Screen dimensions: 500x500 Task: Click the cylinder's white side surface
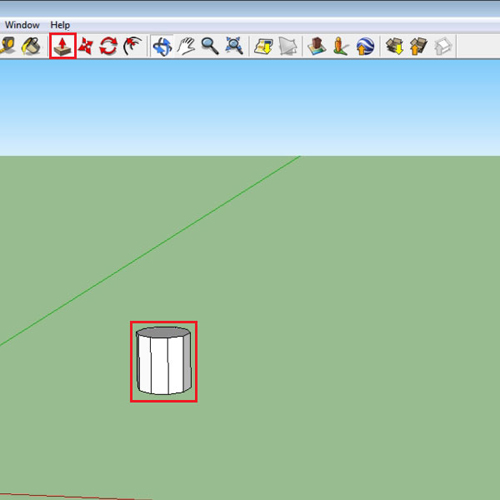tap(160, 365)
